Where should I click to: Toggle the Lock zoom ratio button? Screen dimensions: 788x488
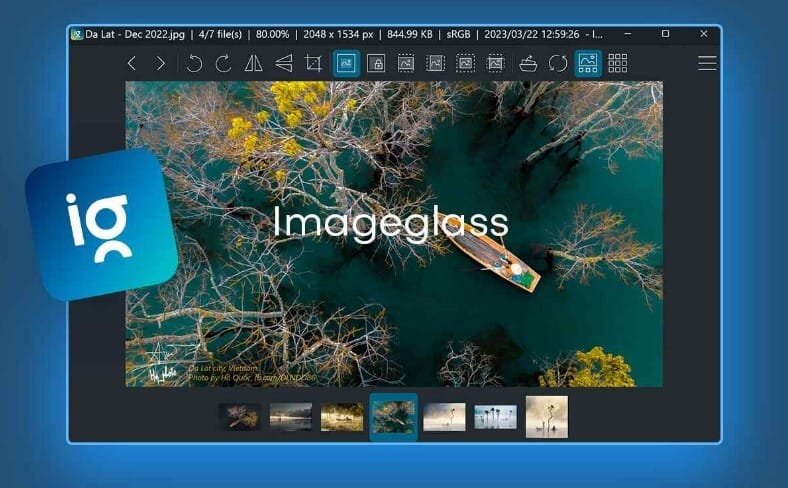[x=376, y=63]
